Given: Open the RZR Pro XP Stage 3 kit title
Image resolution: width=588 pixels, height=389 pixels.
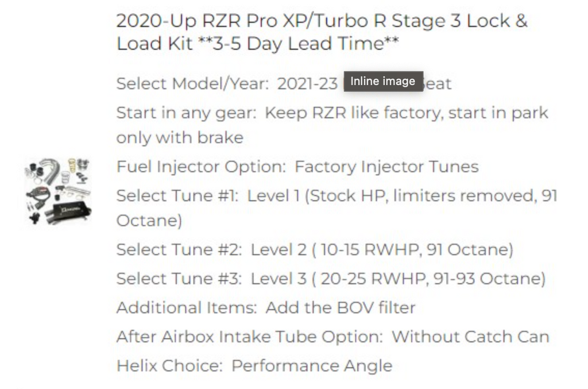Looking at the screenshot, I should (322, 32).
